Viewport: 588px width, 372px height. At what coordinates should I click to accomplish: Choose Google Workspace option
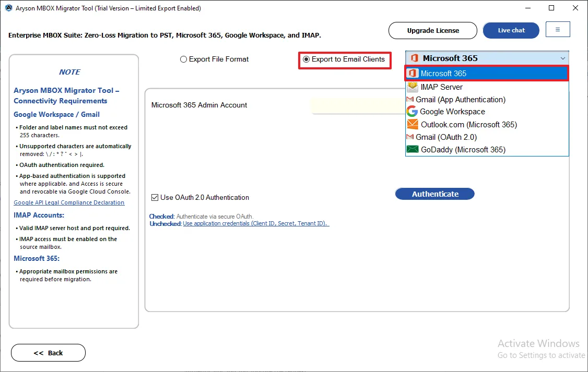(x=487, y=112)
